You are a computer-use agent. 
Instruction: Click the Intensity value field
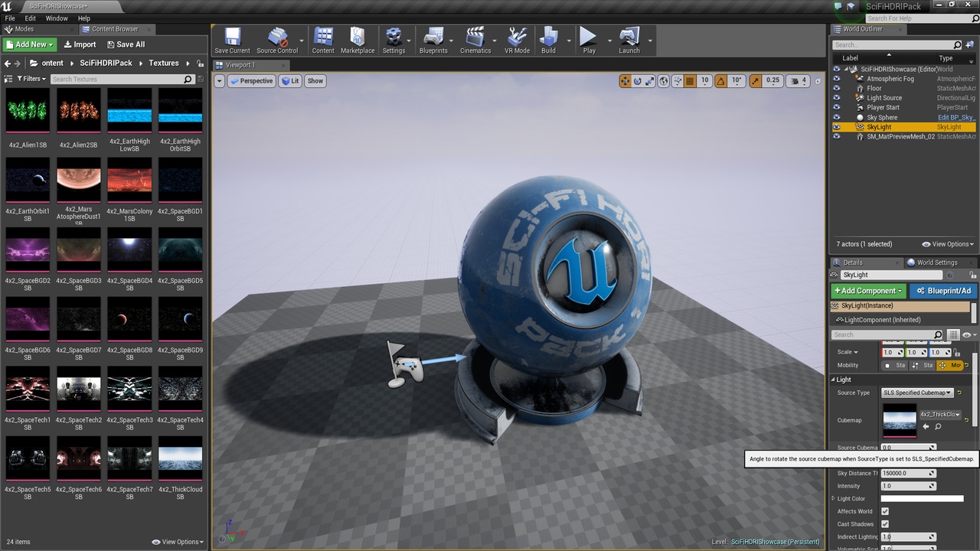[909, 486]
